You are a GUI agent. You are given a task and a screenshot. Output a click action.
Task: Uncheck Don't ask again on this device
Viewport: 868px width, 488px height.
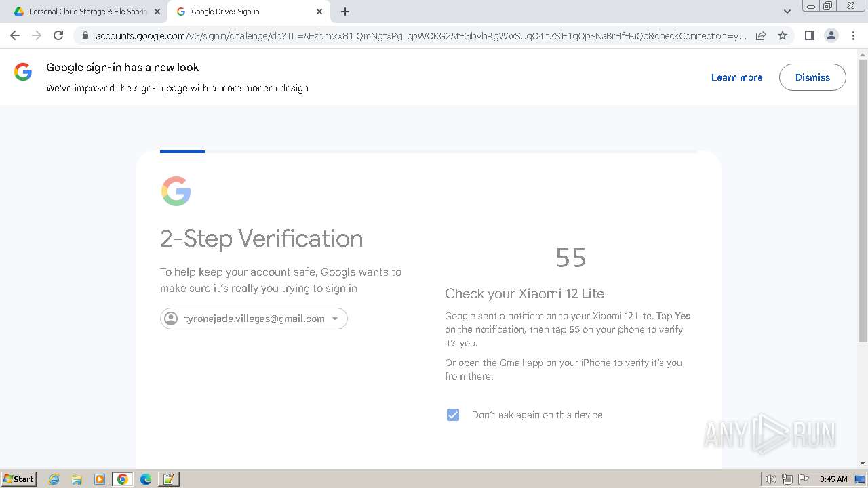click(x=453, y=415)
